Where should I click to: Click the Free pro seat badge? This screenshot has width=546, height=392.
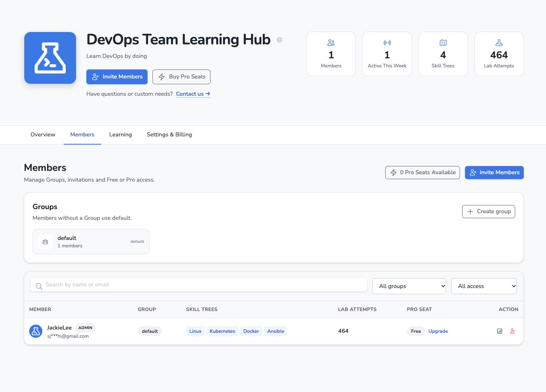coord(416,331)
